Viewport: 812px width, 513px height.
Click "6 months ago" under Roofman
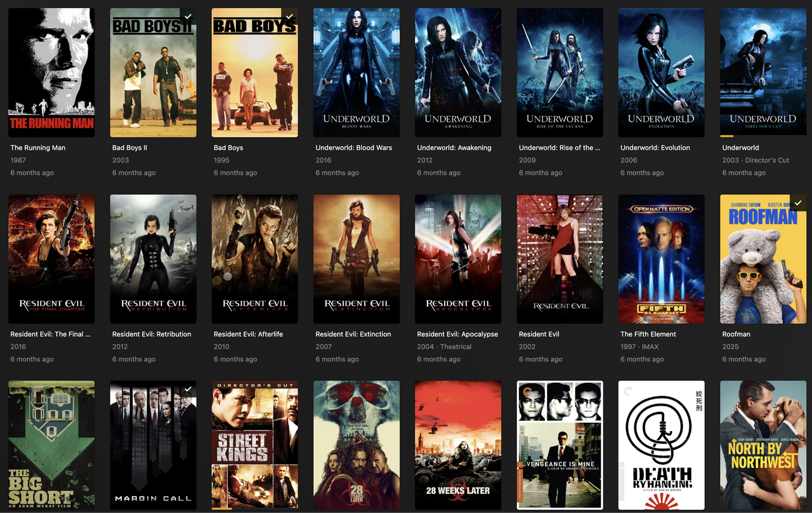744,359
